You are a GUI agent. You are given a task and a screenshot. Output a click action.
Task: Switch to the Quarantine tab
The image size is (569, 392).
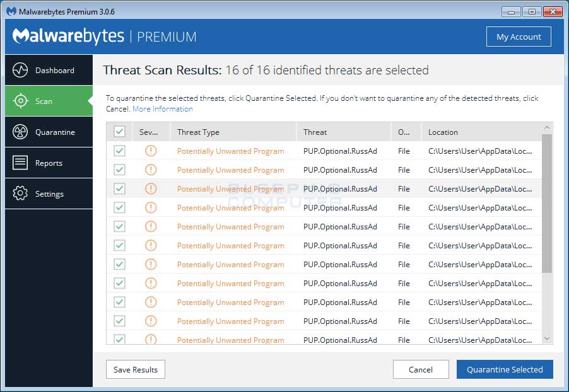pyautogui.click(x=49, y=132)
